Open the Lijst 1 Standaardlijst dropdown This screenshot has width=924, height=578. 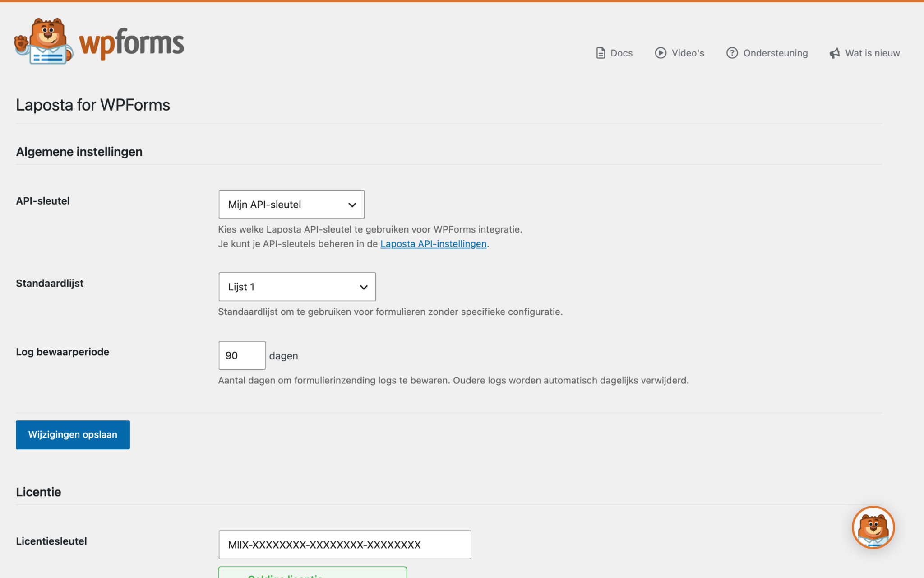297,287
